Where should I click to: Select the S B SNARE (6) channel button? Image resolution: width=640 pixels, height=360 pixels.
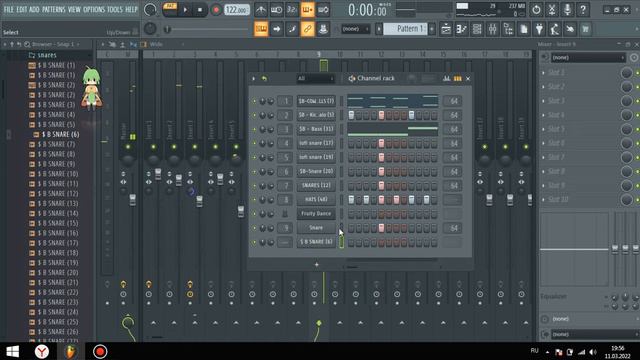click(316, 242)
